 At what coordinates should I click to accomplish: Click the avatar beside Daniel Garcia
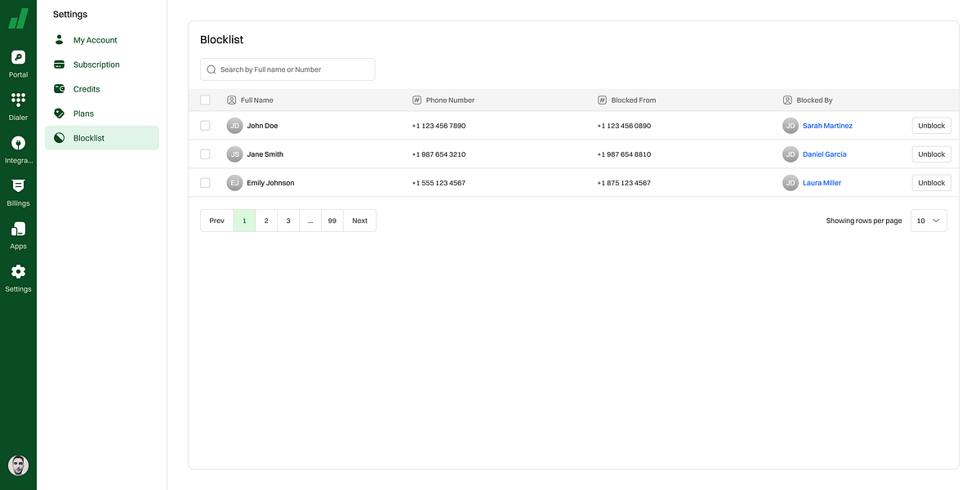point(791,154)
